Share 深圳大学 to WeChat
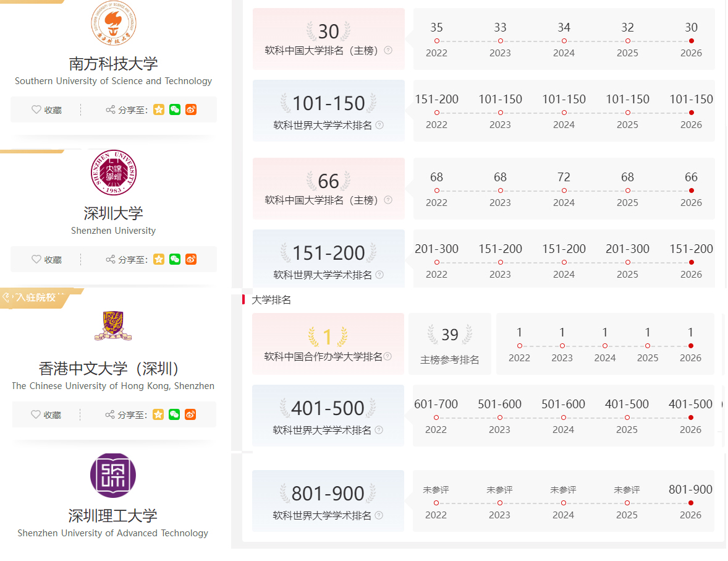Screen dimensions: 728x561 (174, 259)
